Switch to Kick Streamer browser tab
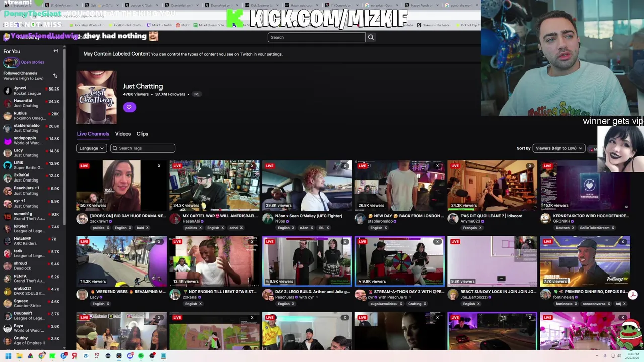 tap(263, 5)
